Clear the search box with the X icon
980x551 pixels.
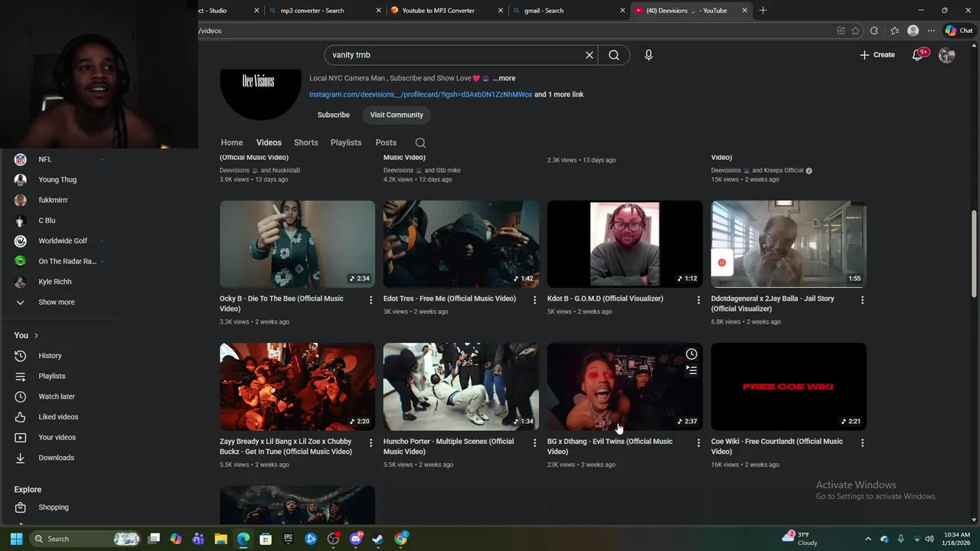click(x=590, y=55)
